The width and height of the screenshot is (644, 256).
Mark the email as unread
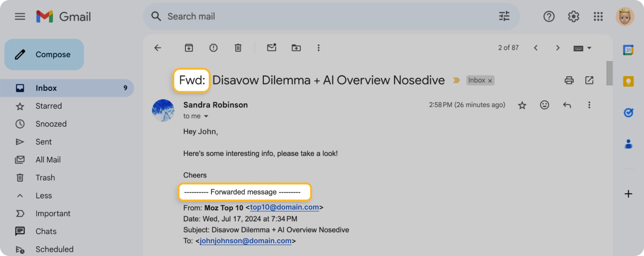[272, 48]
